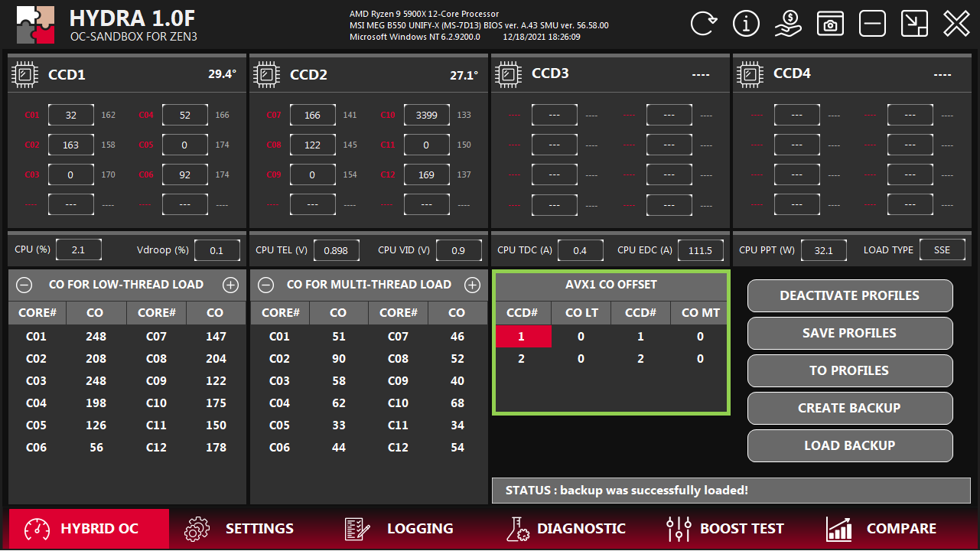This screenshot has height=551, width=980.
Task: Take a screenshot with the camera icon
Action: click(830, 24)
